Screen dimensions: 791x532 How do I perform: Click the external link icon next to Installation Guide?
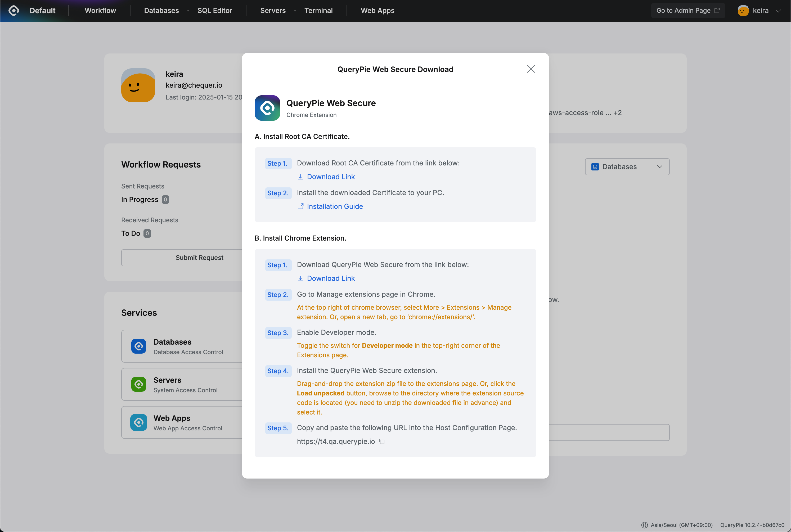point(301,206)
